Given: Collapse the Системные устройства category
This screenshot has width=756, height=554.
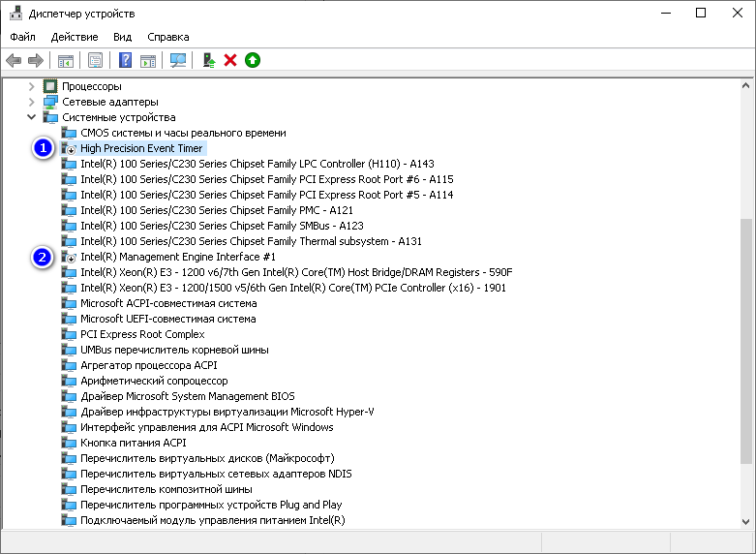Looking at the screenshot, I should click(x=31, y=117).
